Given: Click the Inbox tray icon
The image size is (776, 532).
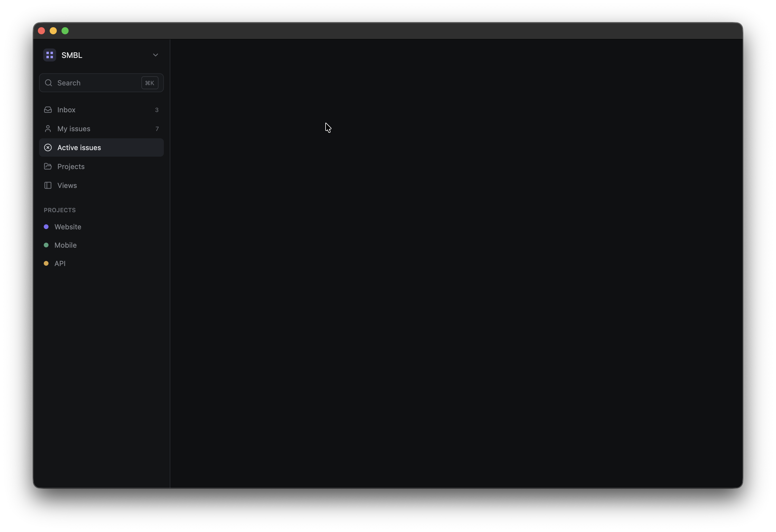Looking at the screenshot, I should [48, 110].
